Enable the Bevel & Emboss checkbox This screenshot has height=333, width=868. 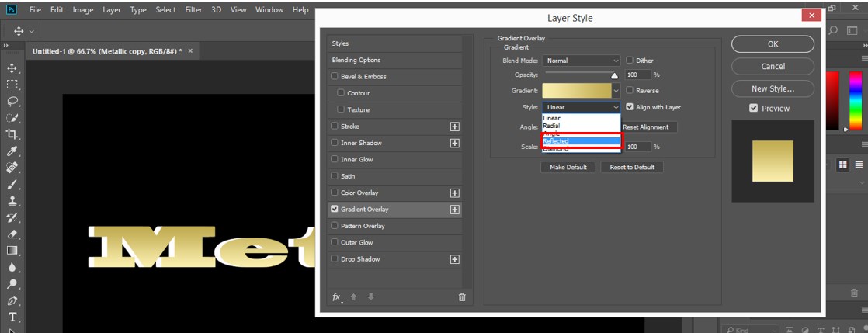[x=335, y=76]
